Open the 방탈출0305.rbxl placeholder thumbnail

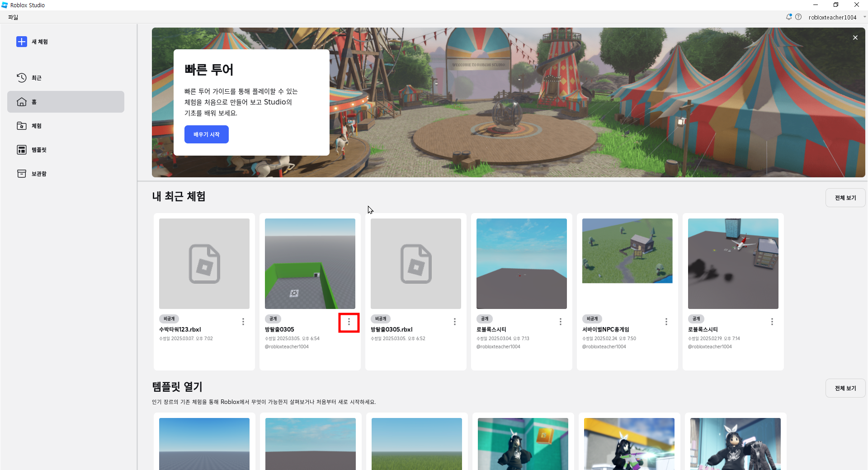(416, 264)
